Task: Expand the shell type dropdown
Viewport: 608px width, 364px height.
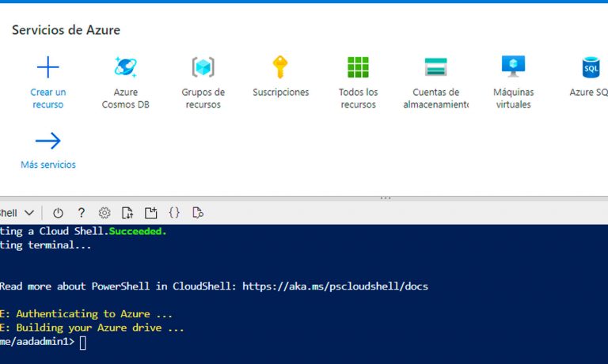Action: point(29,213)
